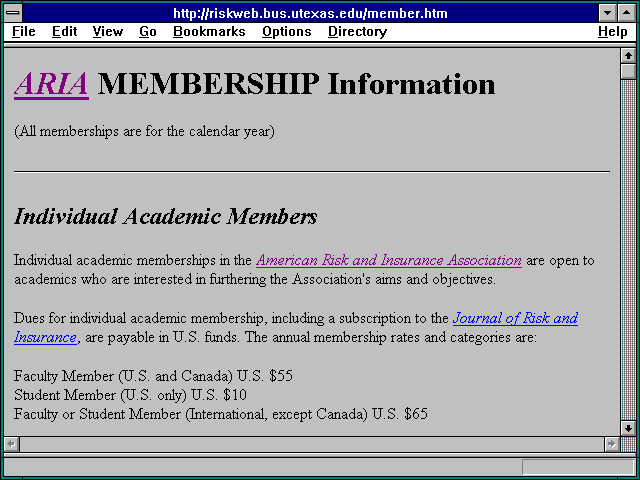Open the Bookmarks menu

[x=209, y=31]
